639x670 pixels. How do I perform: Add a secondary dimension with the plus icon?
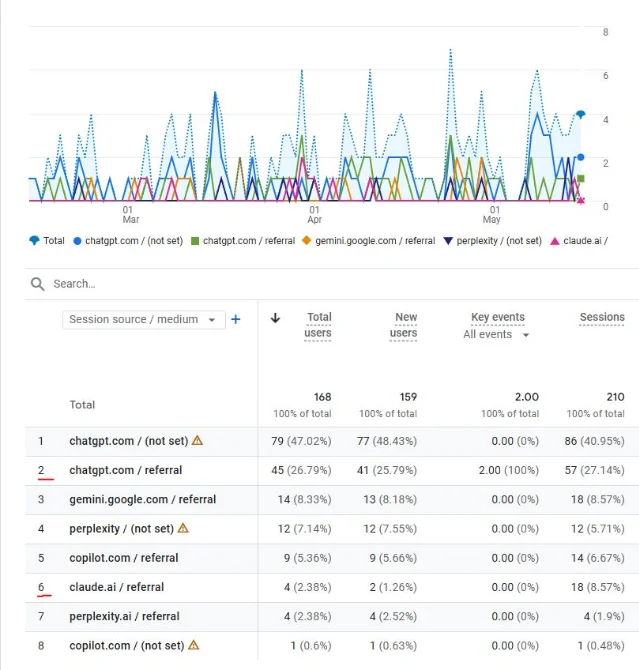(236, 319)
